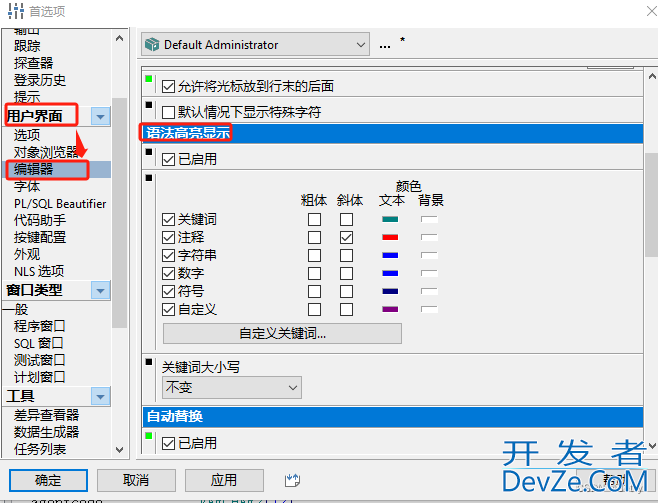
Task: Select 登录历史 in the list
Action: (x=40, y=80)
